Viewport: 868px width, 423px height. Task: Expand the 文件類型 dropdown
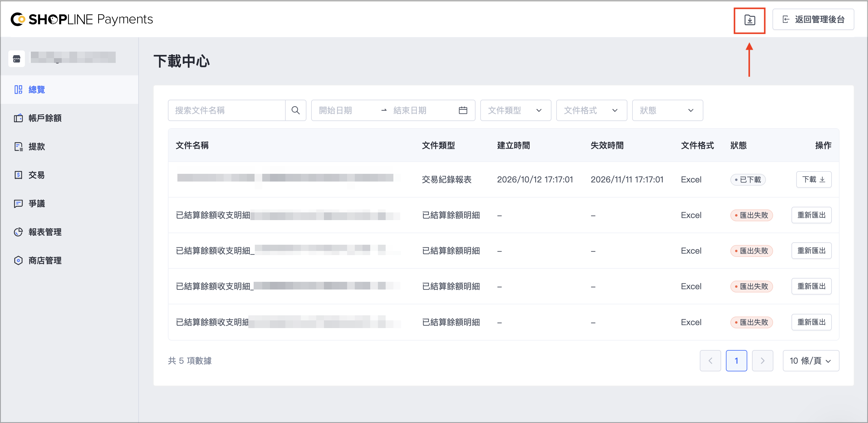click(x=516, y=110)
